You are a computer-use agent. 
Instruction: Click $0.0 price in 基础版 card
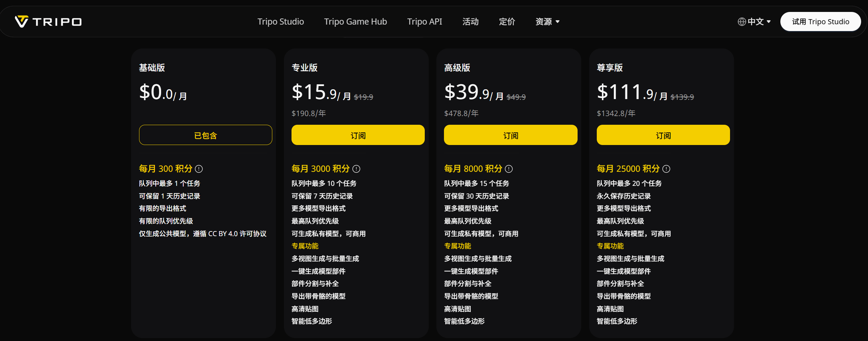pos(163,92)
